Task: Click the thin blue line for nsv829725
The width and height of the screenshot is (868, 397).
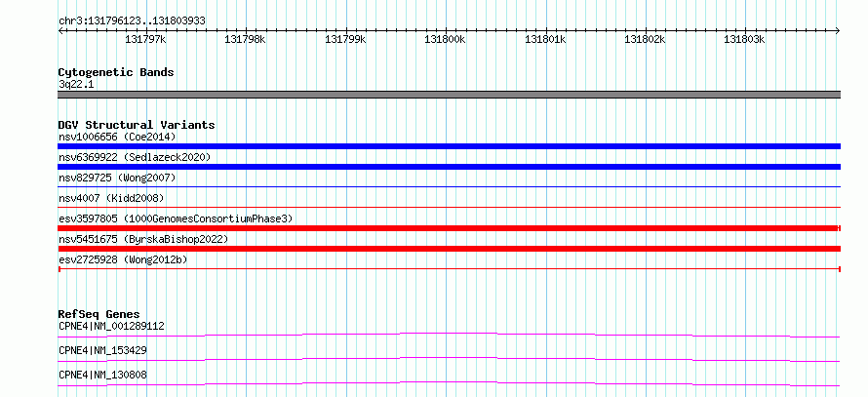Action: (449, 187)
